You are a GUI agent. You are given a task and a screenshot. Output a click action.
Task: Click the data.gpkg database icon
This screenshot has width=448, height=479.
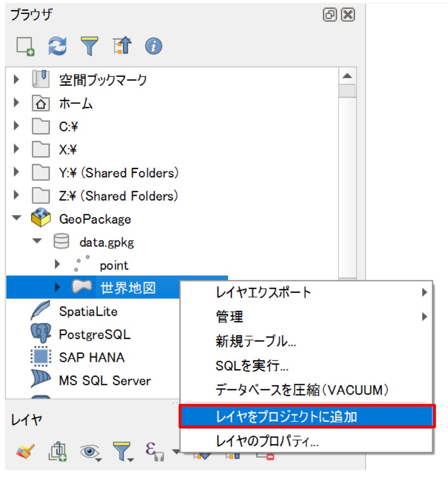61,241
